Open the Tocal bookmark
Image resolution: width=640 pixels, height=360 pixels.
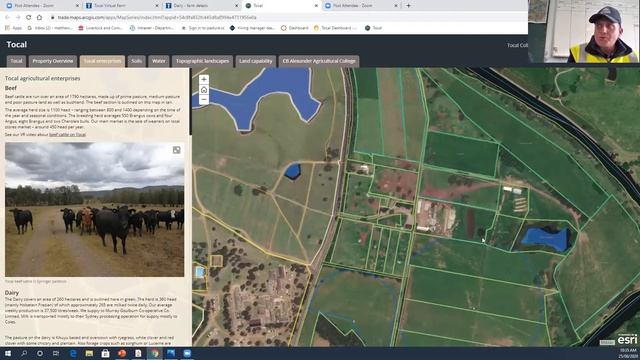tap(373, 28)
